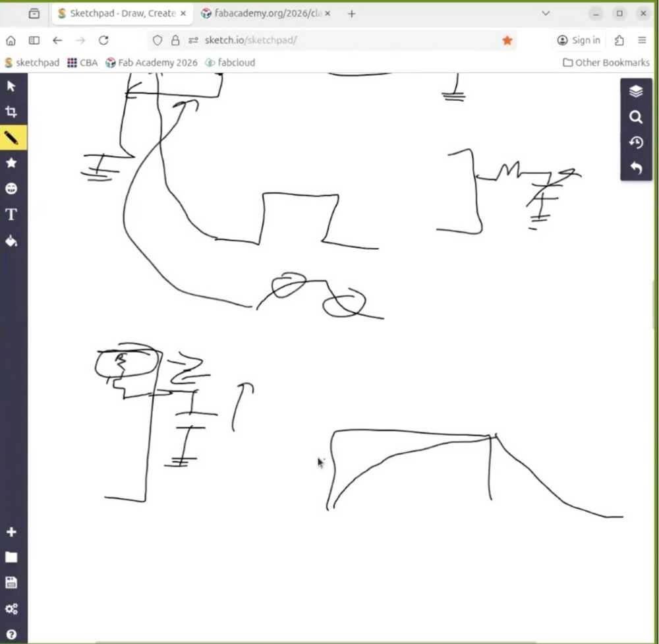The image size is (659, 644).
Task: Go to the browser Home icon
Action: click(x=11, y=40)
